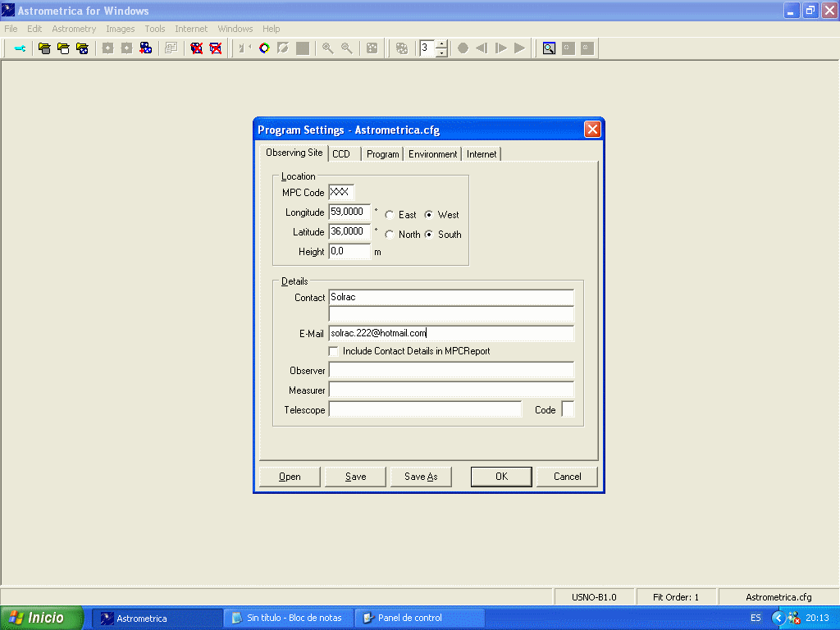Click the Latitude input field
The height and width of the screenshot is (630, 840).
point(349,232)
